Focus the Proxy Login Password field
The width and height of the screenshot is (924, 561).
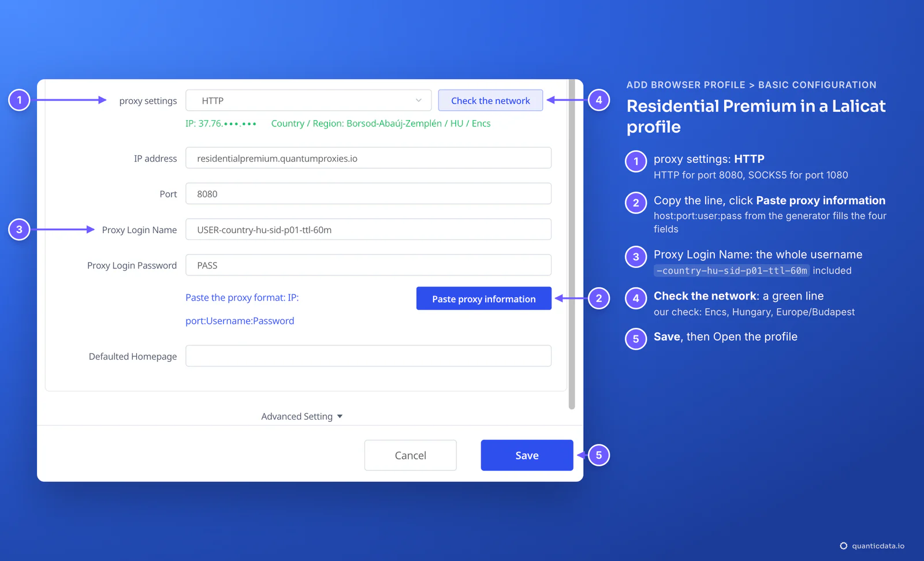pyautogui.click(x=368, y=265)
